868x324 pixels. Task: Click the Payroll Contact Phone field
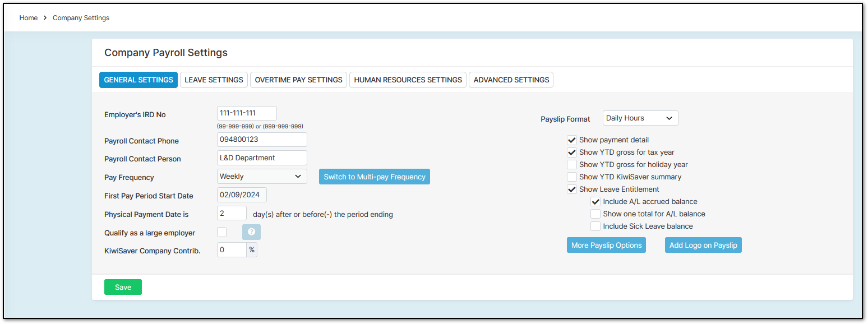pos(262,140)
